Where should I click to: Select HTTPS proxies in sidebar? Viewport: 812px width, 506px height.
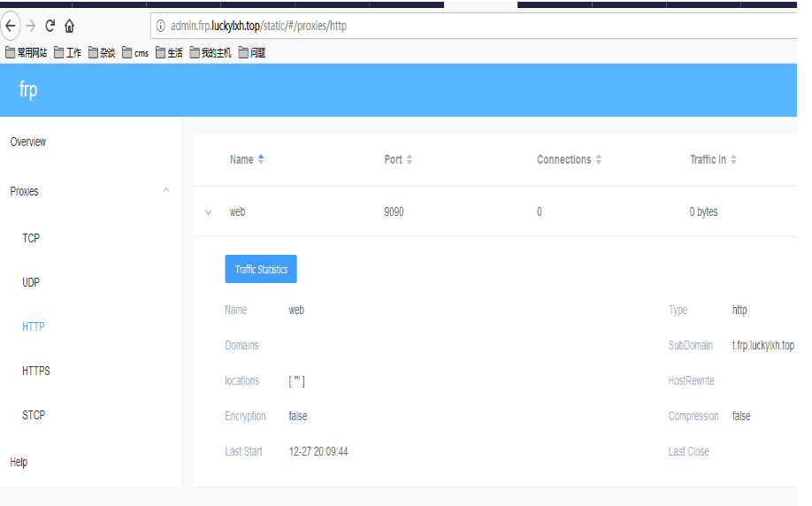(36, 371)
